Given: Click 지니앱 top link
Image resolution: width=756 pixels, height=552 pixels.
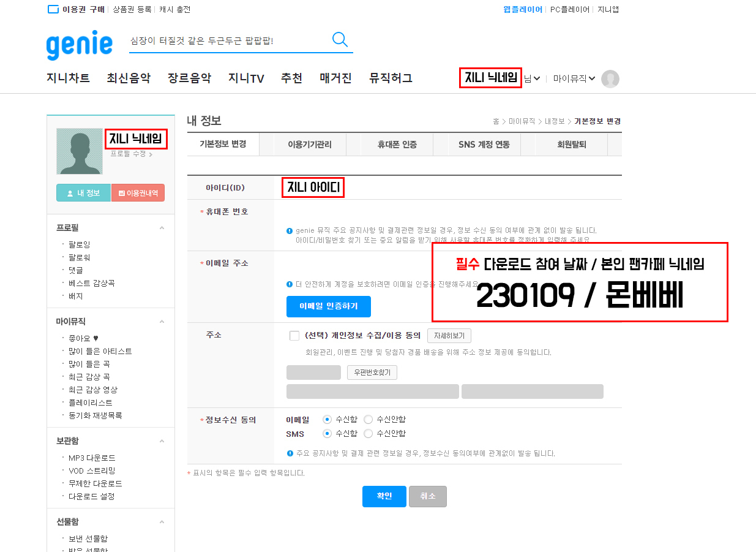Looking at the screenshot, I should tap(608, 9).
